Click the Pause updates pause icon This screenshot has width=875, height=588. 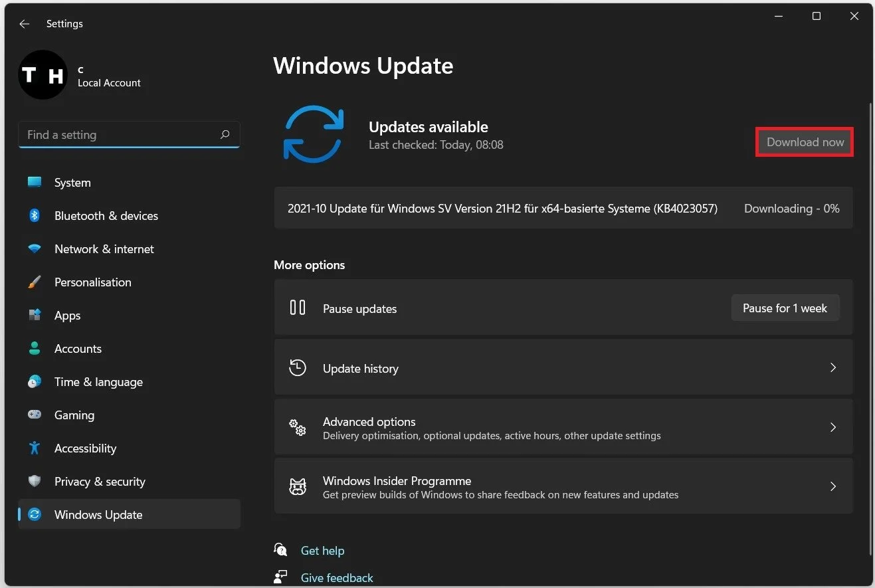click(298, 308)
